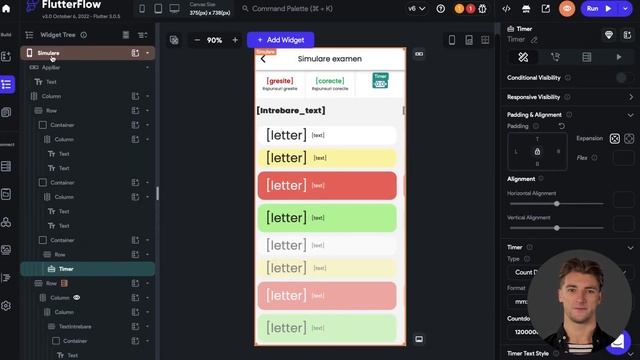Viewport: 640px width, 360px height.
Task: Click copy icon left of zoom controls
Action: tap(174, 40)
